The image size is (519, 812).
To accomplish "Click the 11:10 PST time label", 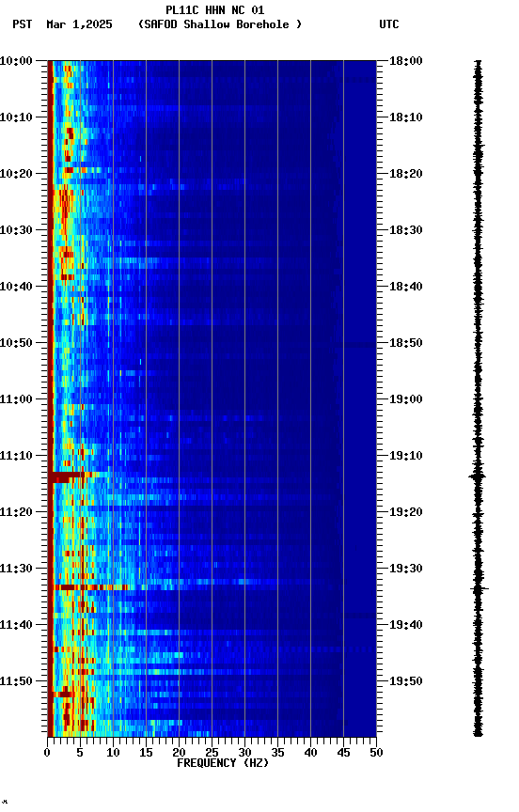I will [16, 456].
